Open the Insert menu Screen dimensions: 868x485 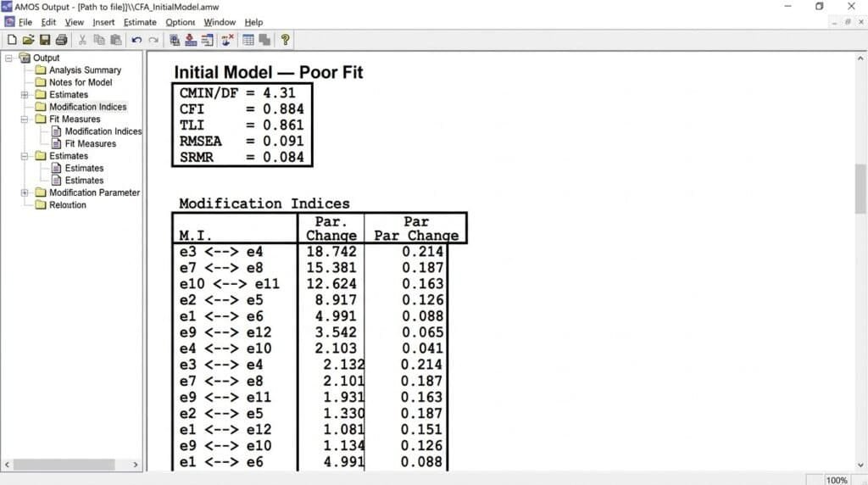click(103, 22)
